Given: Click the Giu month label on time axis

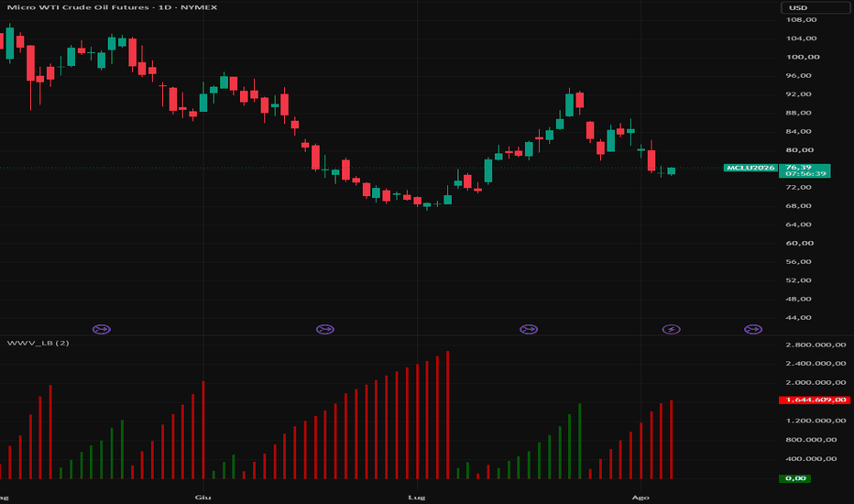Looking at the screenshot, I should tap(203, 497).
